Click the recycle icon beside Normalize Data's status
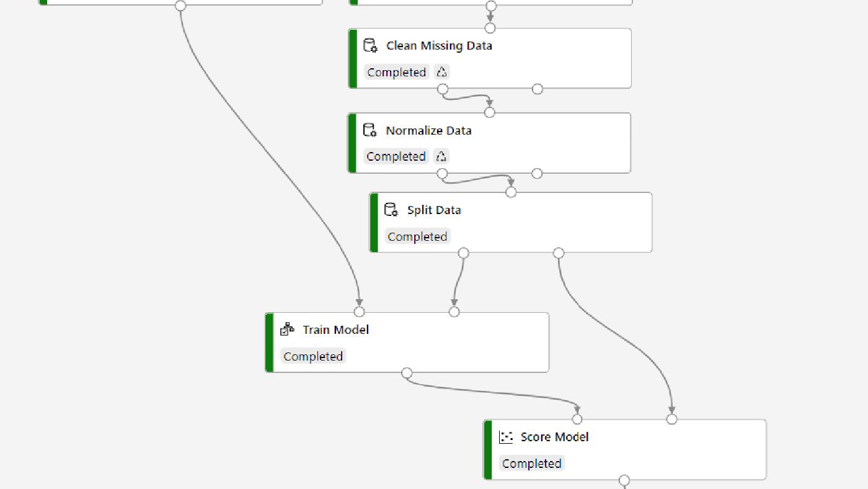This screenshot has width=868, height=489. 440,156
